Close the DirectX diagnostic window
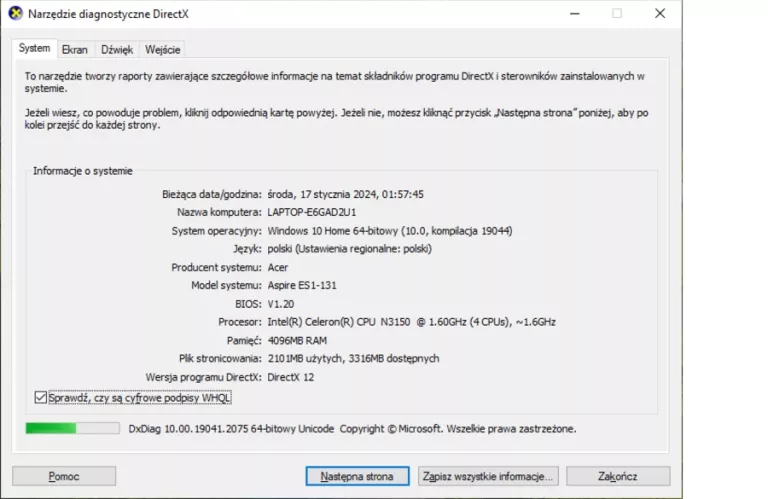 660,14
